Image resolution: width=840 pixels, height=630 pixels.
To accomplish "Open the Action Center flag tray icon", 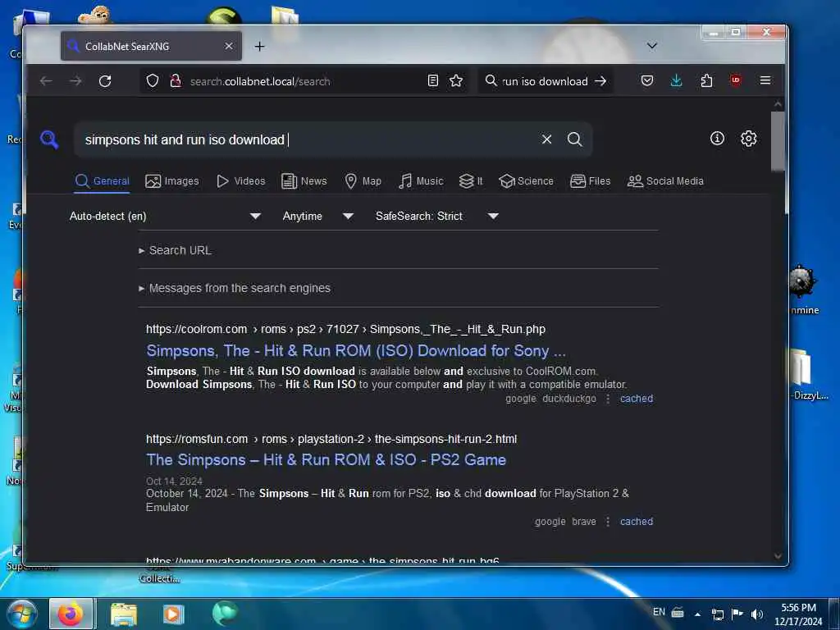I will click(x=737, y=614).
